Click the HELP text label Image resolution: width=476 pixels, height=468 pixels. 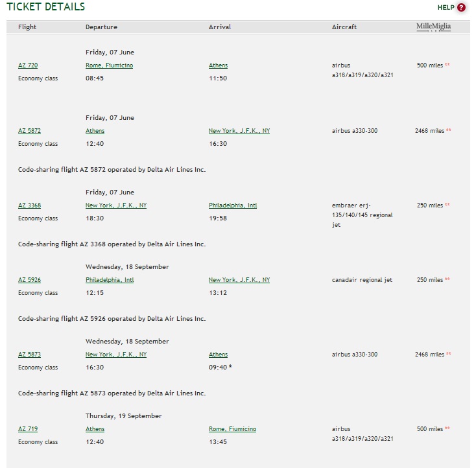pos(446,8)
